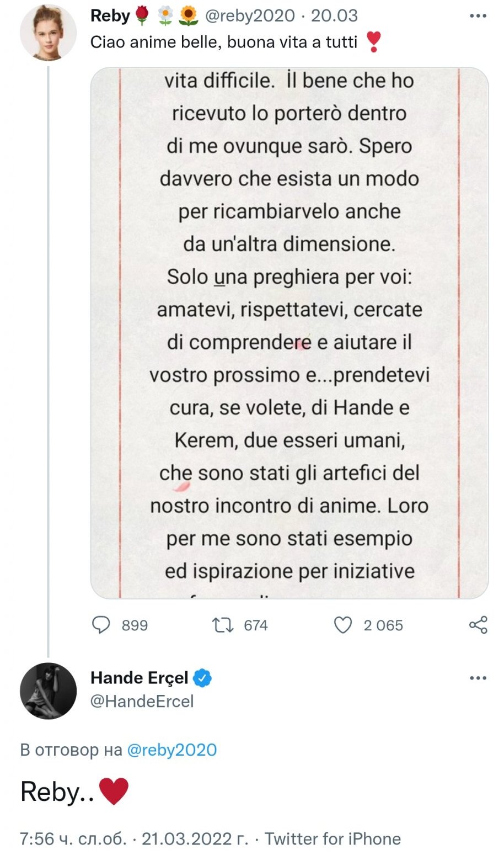The image size is (504, 855).
Task: Like Reby's tweet with heart icon
Action: click(343, 625)
